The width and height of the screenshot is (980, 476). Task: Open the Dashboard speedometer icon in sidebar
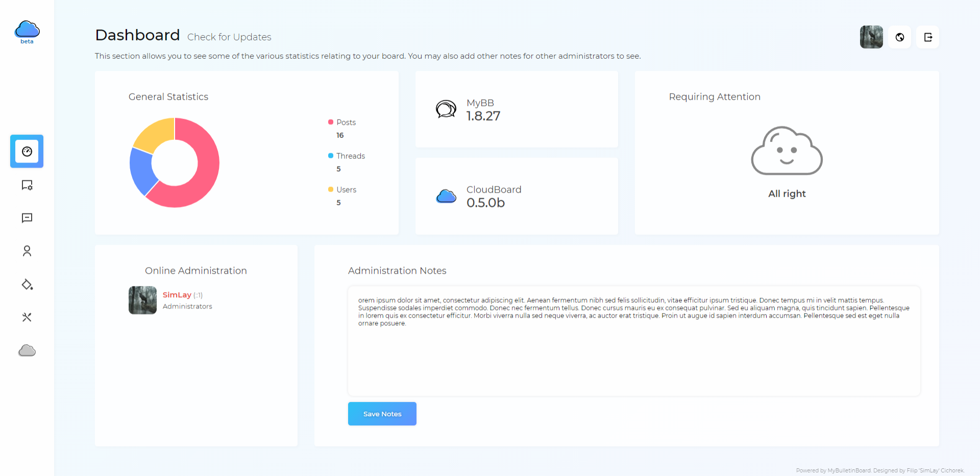[x=27, y=152]
